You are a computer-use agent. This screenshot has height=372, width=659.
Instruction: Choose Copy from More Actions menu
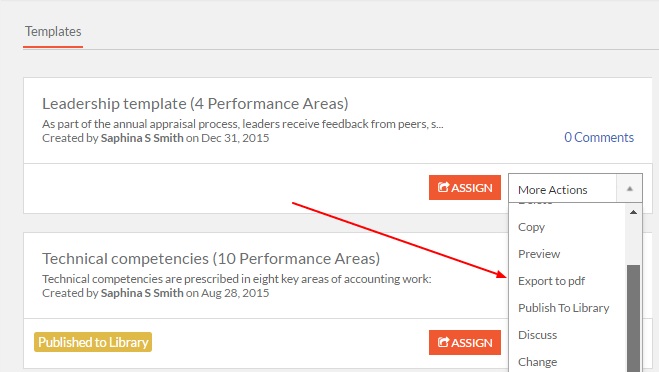[x=531, y=227]
